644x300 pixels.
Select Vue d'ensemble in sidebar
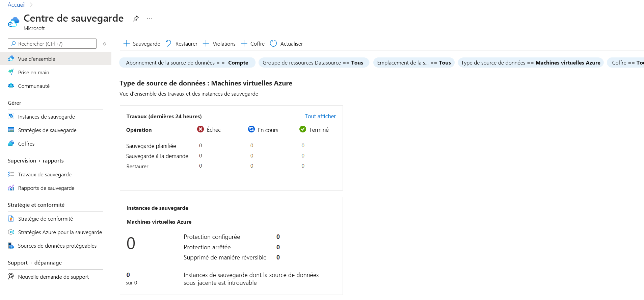[x=56, y=59]
